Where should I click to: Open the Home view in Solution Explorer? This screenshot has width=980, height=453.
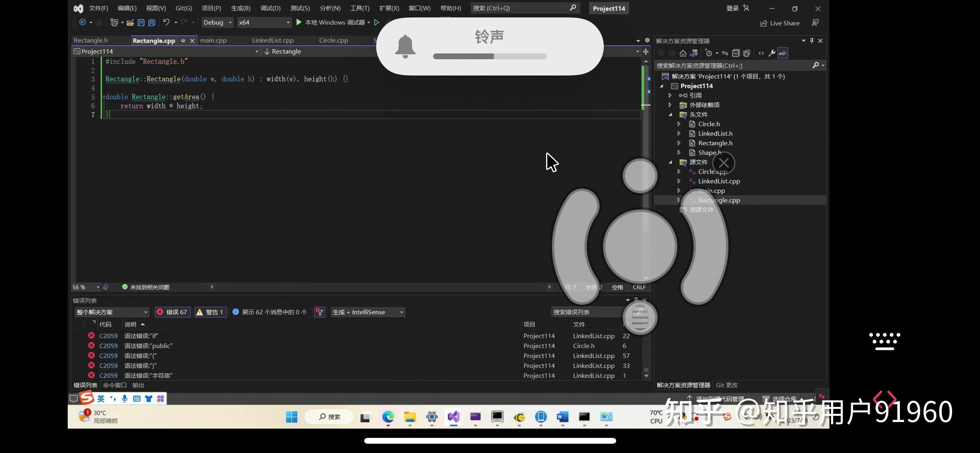(x=683, y=53)
